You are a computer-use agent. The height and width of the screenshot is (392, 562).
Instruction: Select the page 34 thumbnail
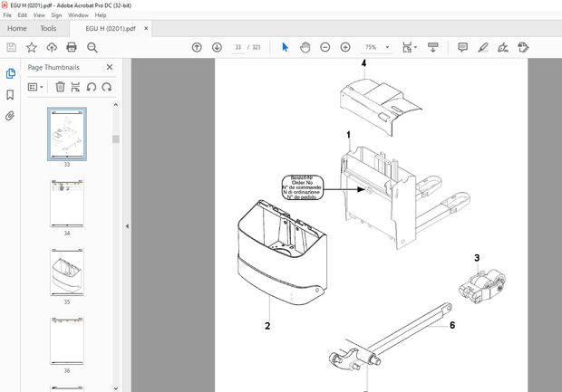(x=66, y=202)
